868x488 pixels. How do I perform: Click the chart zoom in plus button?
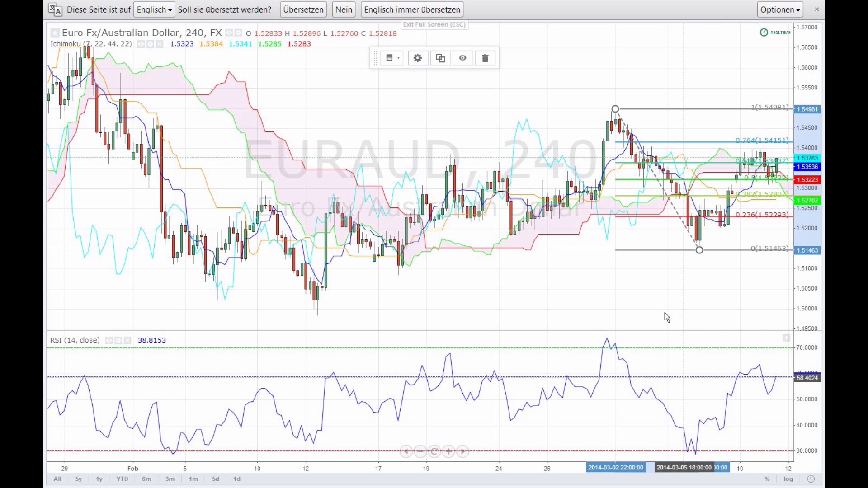448,451
